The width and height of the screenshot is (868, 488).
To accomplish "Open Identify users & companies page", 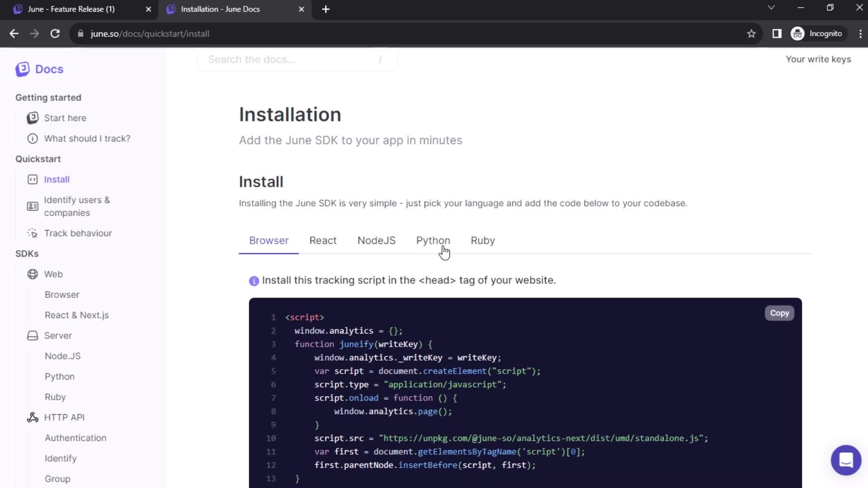I will pos(77,206).
